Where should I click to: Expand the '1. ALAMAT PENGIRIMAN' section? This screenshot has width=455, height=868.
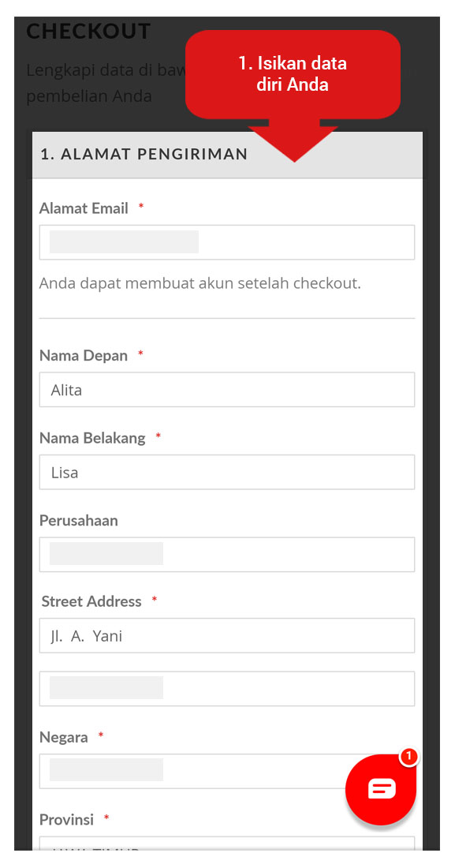pyautogui.click(x=142, y=155)
